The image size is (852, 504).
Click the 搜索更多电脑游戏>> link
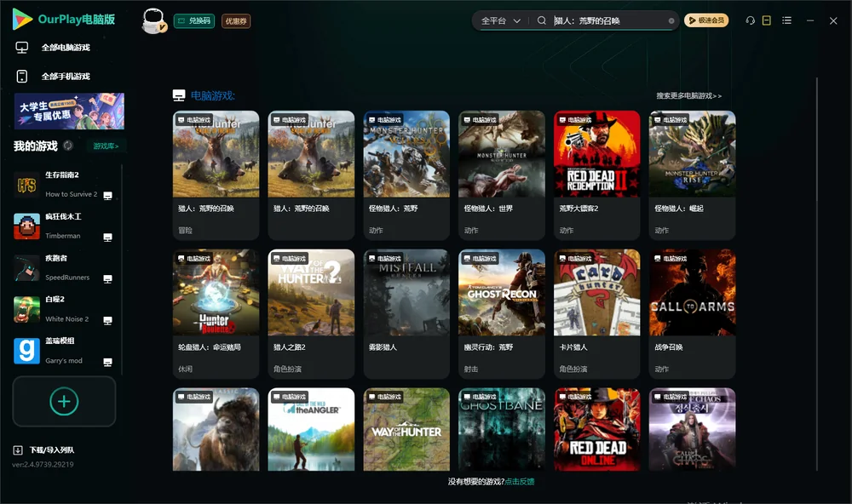pyautogui.click(x=688, y=95)
